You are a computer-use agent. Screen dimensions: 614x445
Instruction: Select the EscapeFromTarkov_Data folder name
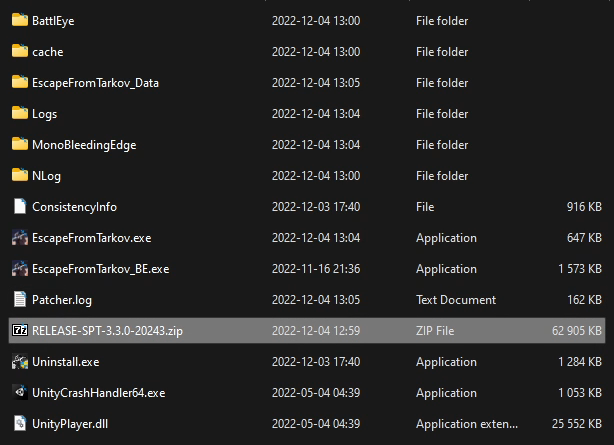click(x=95, y=83)
